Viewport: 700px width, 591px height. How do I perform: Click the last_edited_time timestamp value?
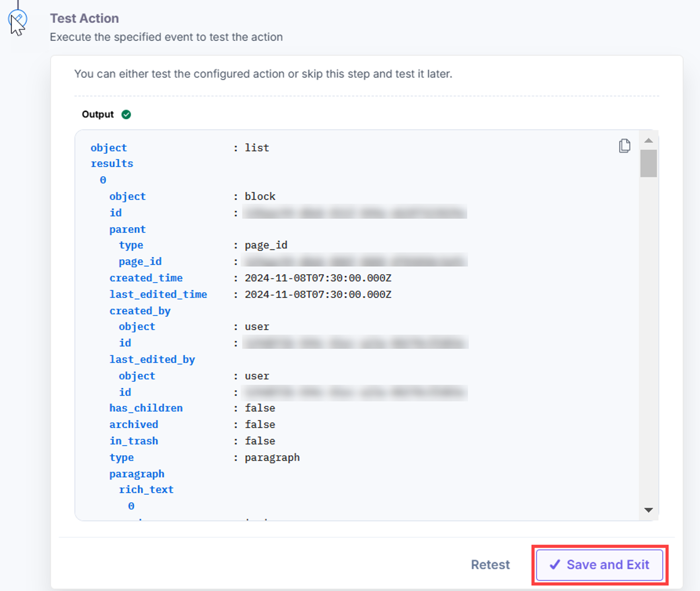pos(318,294)
